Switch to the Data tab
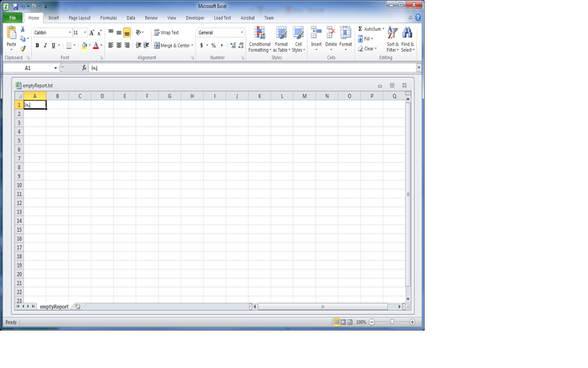 pyautogui.click(x=131, y=18)
